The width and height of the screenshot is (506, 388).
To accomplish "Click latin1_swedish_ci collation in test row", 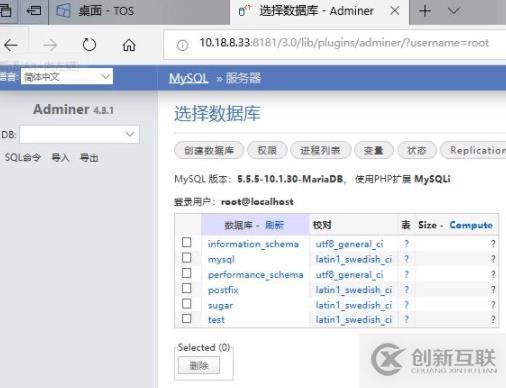I will (354, 320).
